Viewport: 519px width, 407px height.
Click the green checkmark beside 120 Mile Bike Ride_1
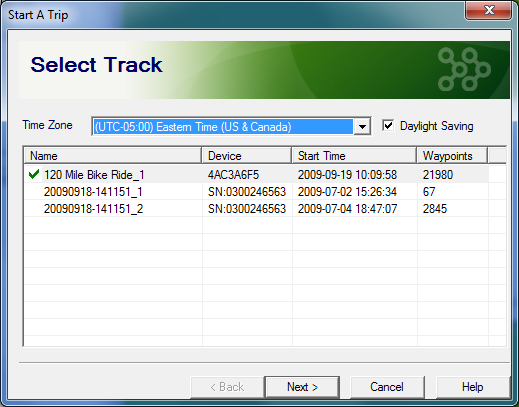pos(34,174)
